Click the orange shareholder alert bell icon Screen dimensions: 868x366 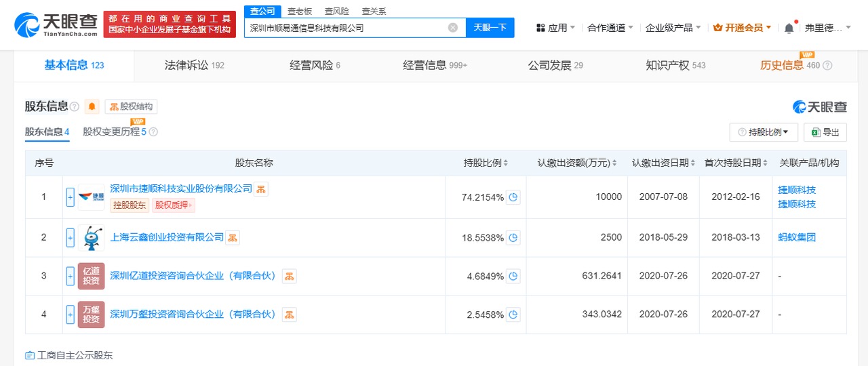pos(92,106)
